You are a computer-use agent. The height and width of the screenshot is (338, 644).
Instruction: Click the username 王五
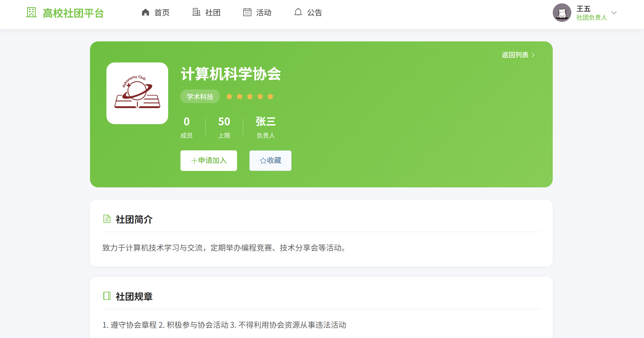coord(584,9)
